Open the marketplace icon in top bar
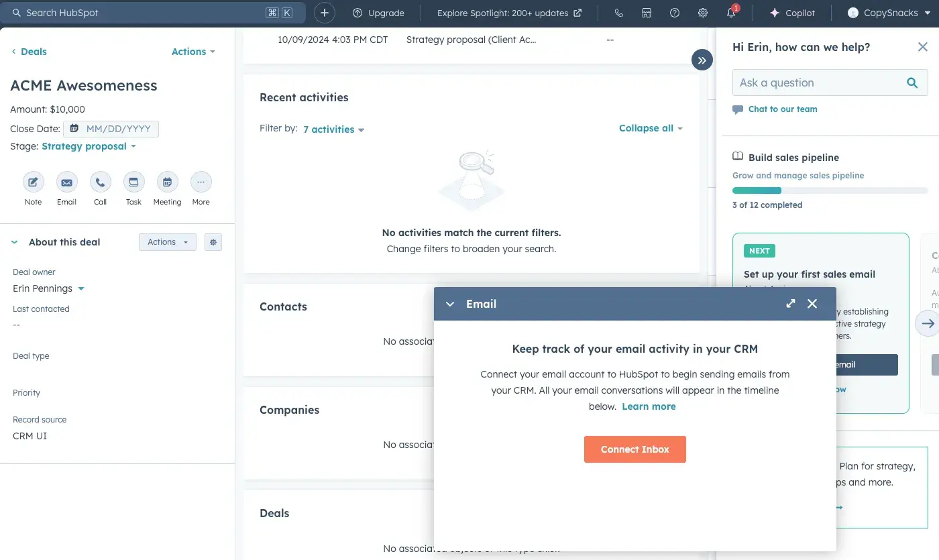This screenshot has width=939, height=560. 647,13
